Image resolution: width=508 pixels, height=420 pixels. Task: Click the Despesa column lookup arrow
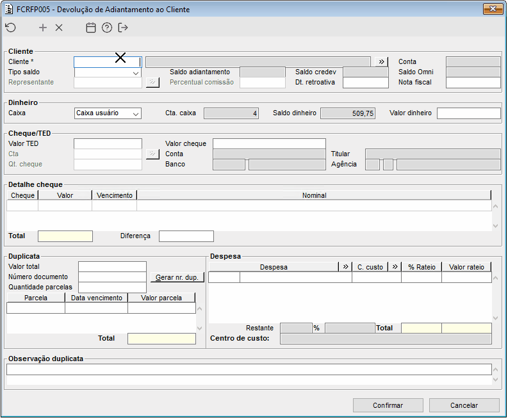coord(345,267)
